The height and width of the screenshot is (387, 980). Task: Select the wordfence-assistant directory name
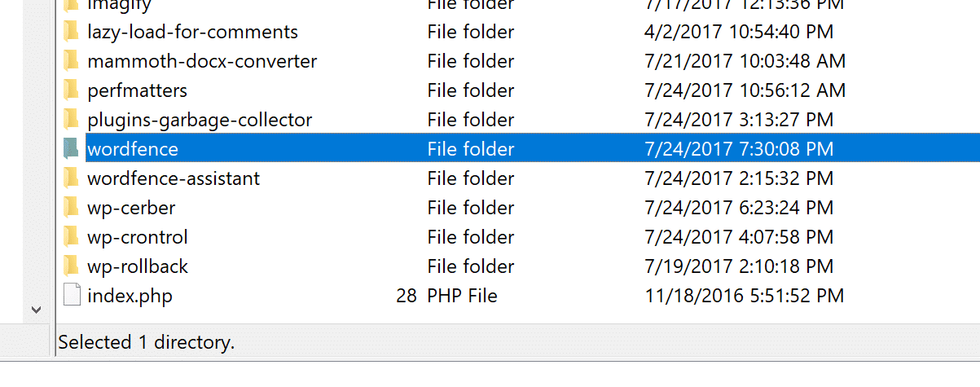point(174,178)
